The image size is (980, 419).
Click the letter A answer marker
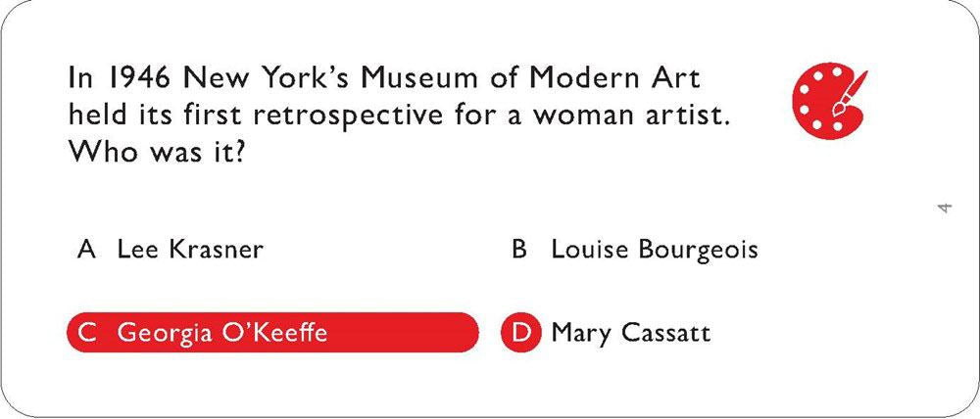(x=86, y=250)
